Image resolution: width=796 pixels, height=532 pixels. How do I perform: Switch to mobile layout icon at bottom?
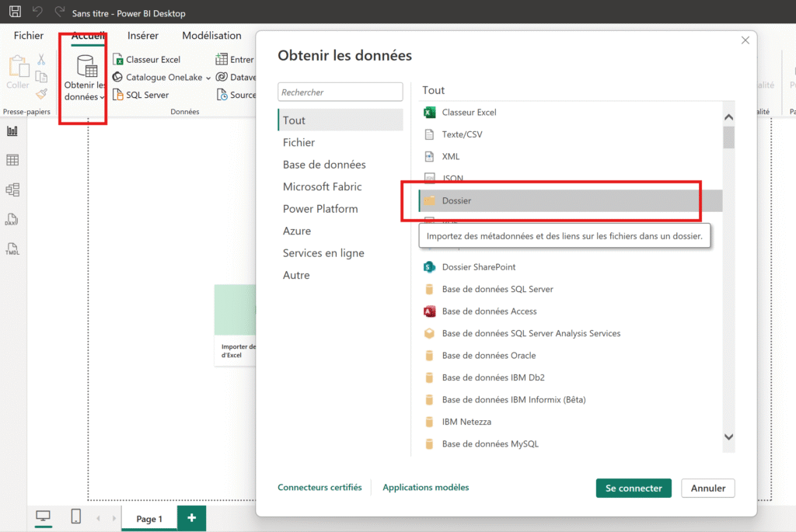(75, 517)
